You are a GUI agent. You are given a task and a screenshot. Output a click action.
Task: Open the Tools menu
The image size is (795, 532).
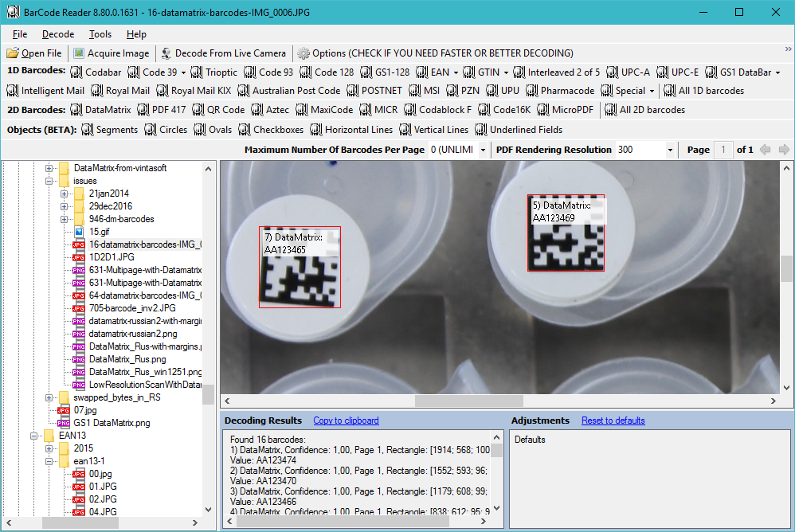(x=100, y=34)
